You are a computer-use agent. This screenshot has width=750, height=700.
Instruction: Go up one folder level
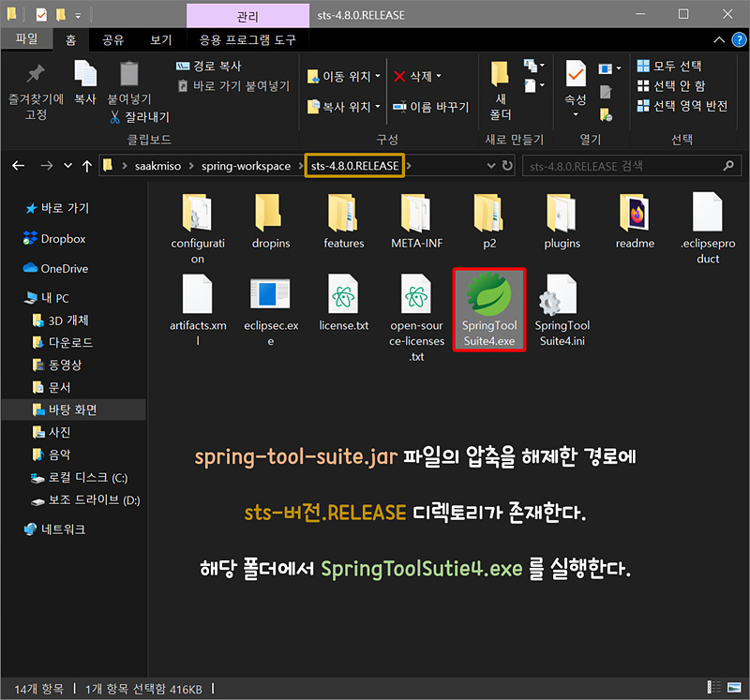[x=86, y=166]
